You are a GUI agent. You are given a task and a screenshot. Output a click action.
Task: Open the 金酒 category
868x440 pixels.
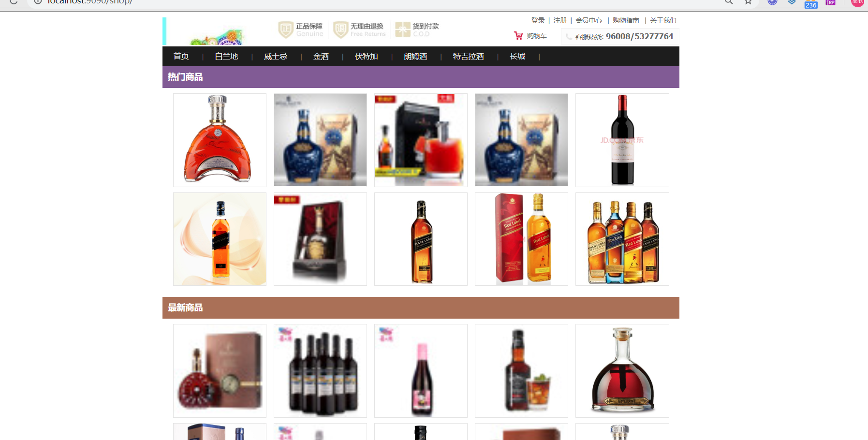[321, 57]
